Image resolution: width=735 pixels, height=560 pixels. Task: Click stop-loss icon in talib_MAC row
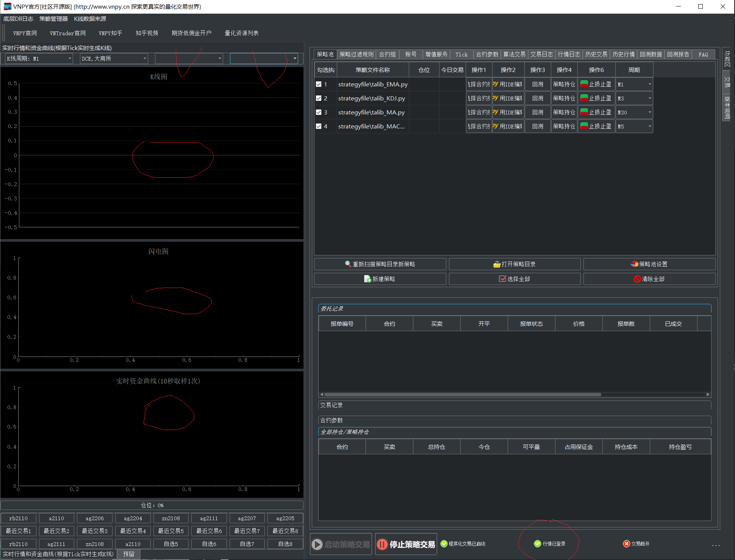[x=584, y=126]
